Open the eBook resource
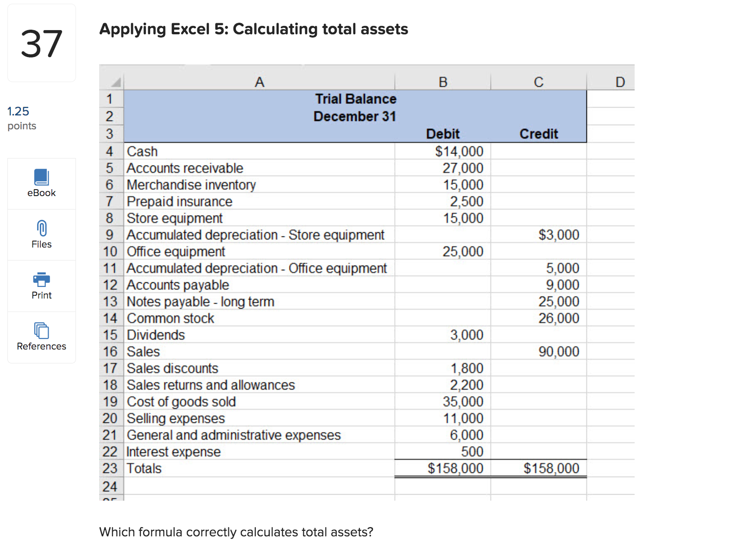This screenshot has width=756, height=560. [41, 184]
